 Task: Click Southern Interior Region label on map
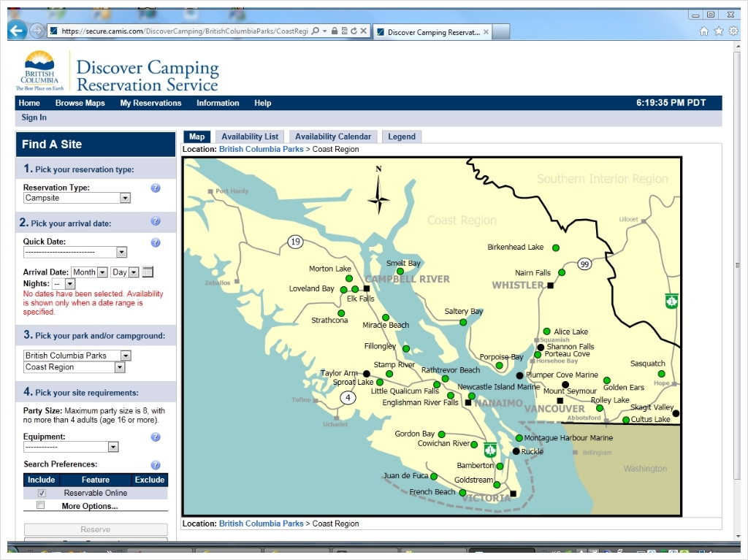click(x=602, y=179)
